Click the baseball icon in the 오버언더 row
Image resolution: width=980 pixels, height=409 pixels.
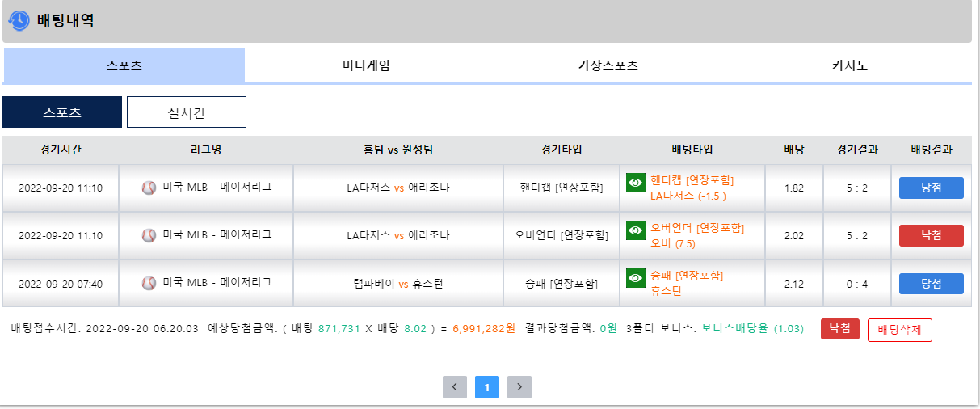(149, 235)
